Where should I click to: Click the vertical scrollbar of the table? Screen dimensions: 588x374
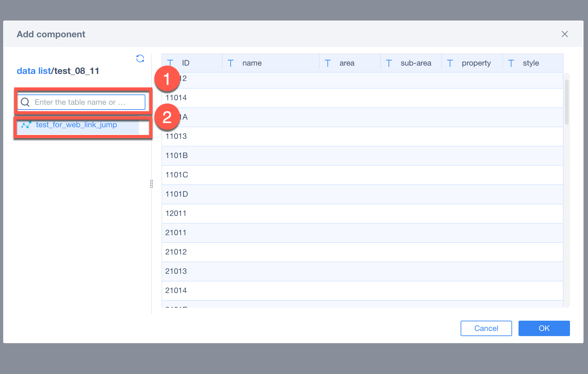tap(567, 102)
